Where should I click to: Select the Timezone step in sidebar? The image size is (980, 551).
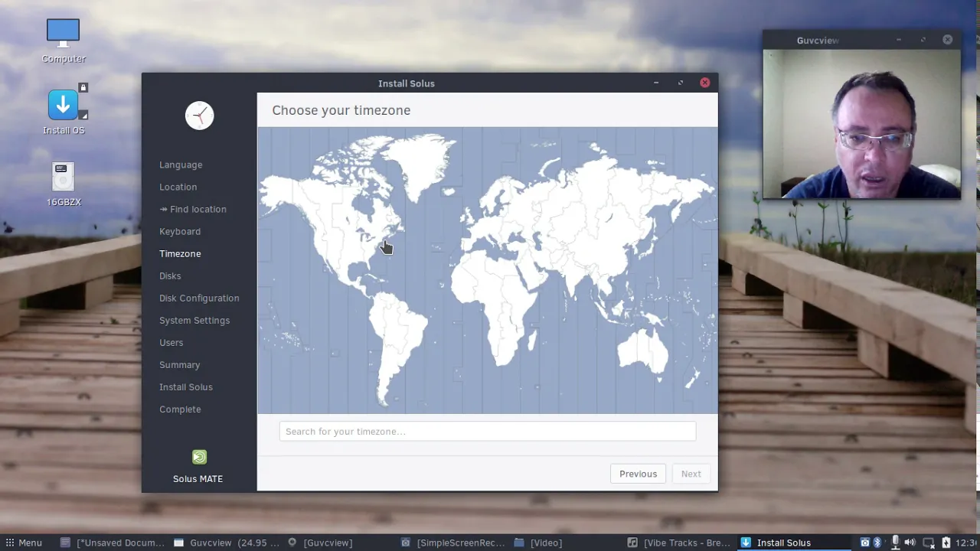click(180, 253)
